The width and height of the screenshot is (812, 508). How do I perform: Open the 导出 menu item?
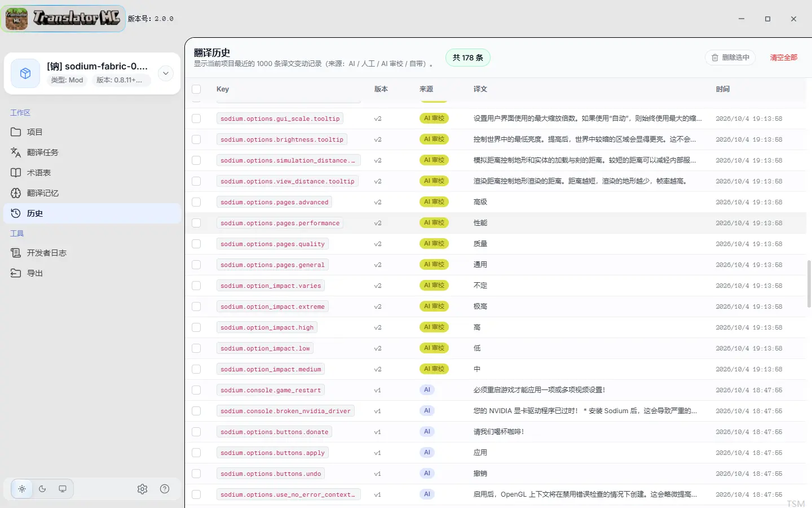[x=92, y=273]
